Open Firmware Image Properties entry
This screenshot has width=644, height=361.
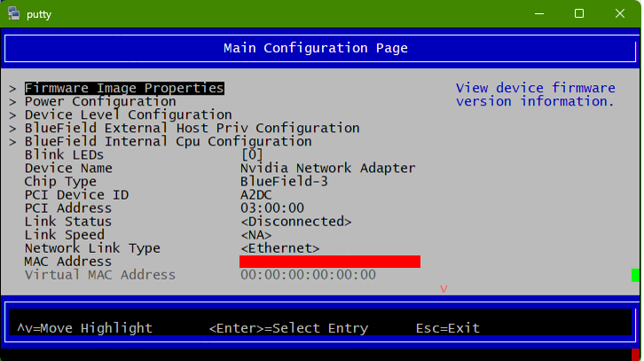point(124,88)
